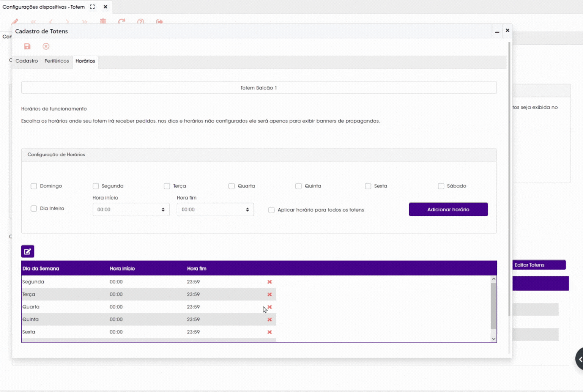Select the Horários tab
The height and width of the screenshot is (392, 583).
click(85, 61)
